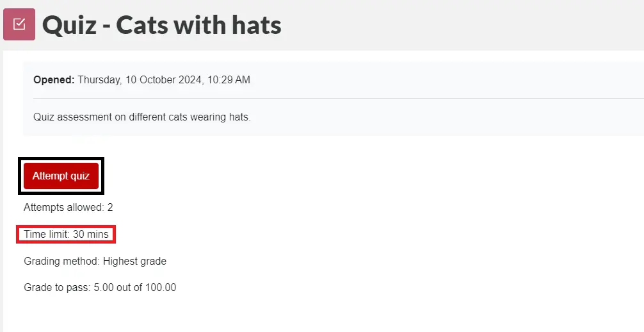Click the quiz description about cats wearing hats
The width and height of the screenshot is (644, 332).
click(142, 117)
